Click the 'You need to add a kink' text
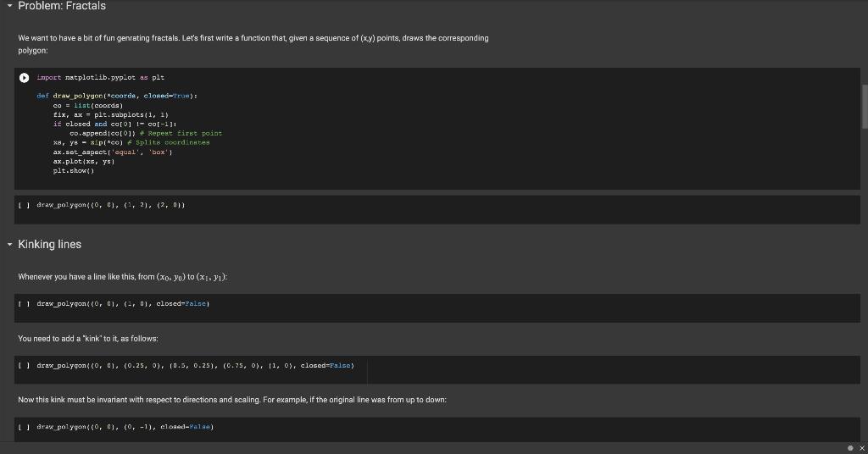Viewport: 868px width, 454px height. (x=88, y=339)
